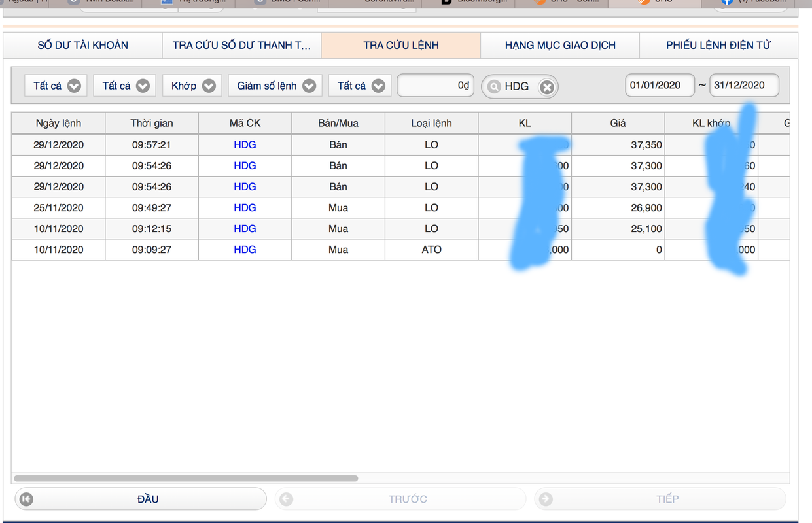Click price cell 26,900
Image resolution: width=812 pixels, height=523 pixels.
pyautogui.click(x=618, y=207)
